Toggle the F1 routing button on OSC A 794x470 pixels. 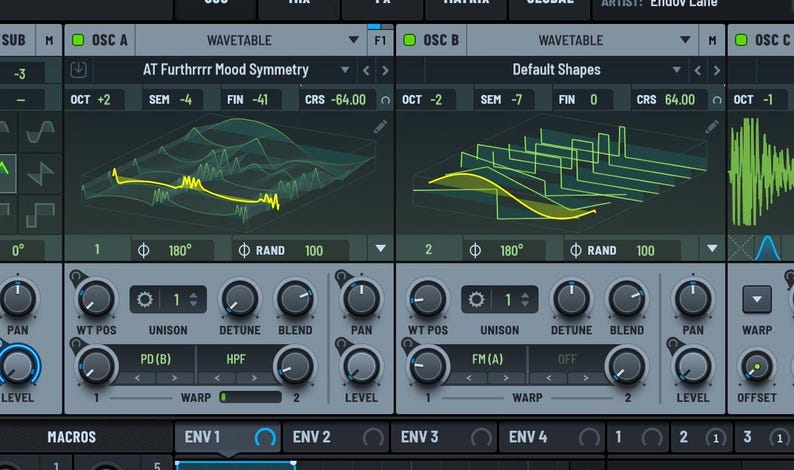[380, 40]
